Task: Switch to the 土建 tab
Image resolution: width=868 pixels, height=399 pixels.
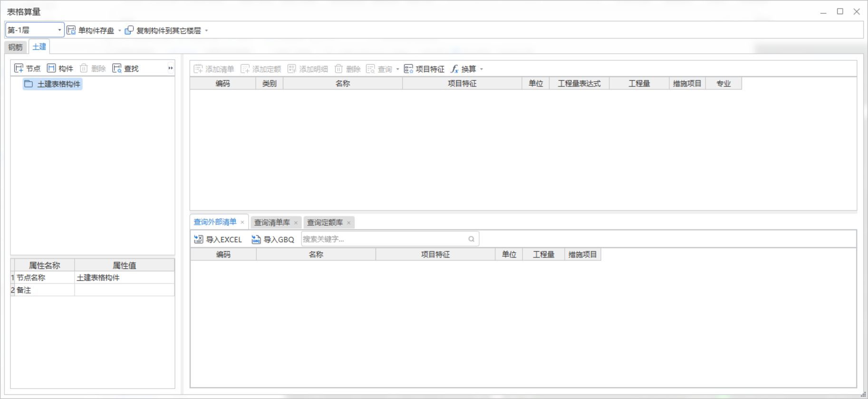Action: tap(39, 47)
